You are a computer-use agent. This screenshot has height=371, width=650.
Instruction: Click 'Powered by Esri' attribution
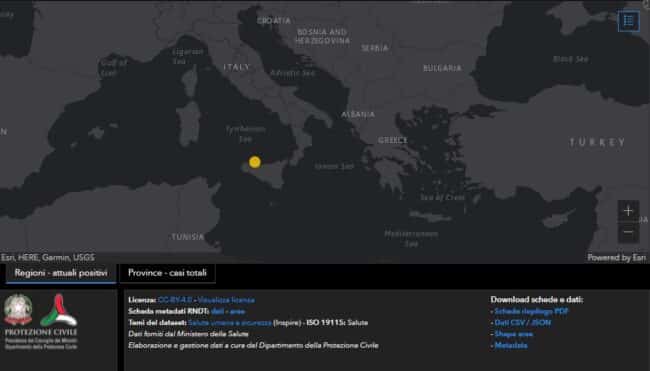pos(616,258)
